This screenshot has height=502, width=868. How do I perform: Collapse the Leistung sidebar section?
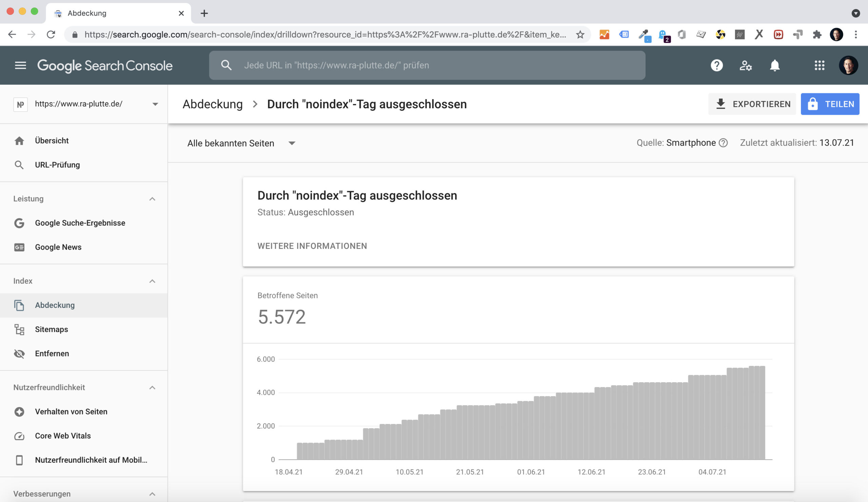(x=152, y=199)
